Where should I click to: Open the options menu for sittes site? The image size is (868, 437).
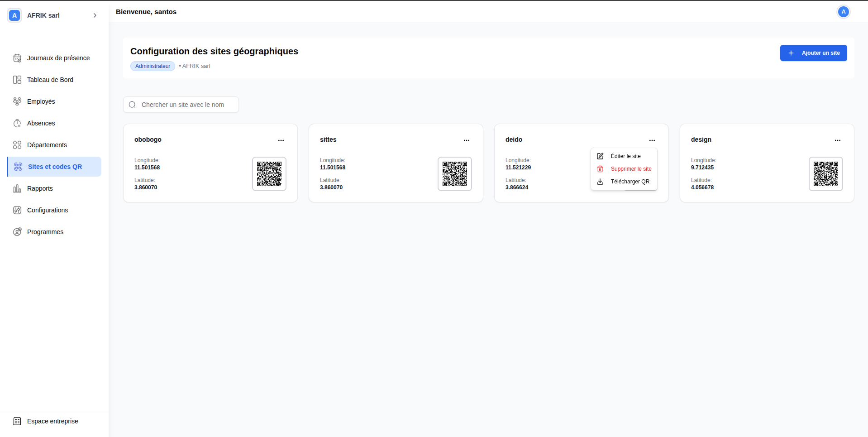pyautogui.click(x=467, y=140)
